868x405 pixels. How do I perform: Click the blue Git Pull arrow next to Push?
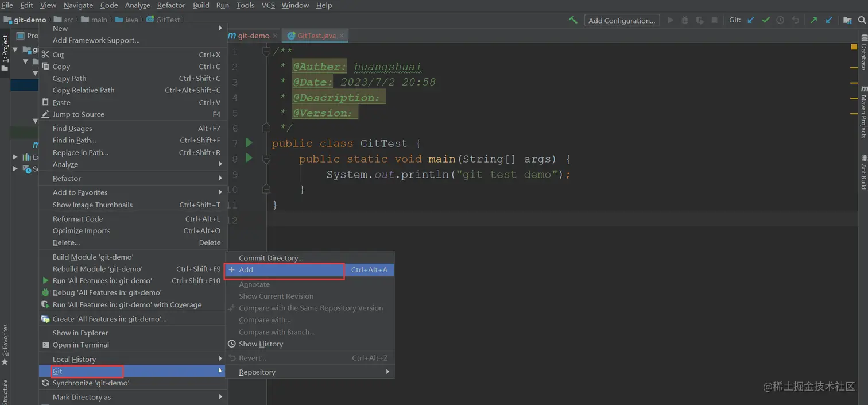click(828, 20)
